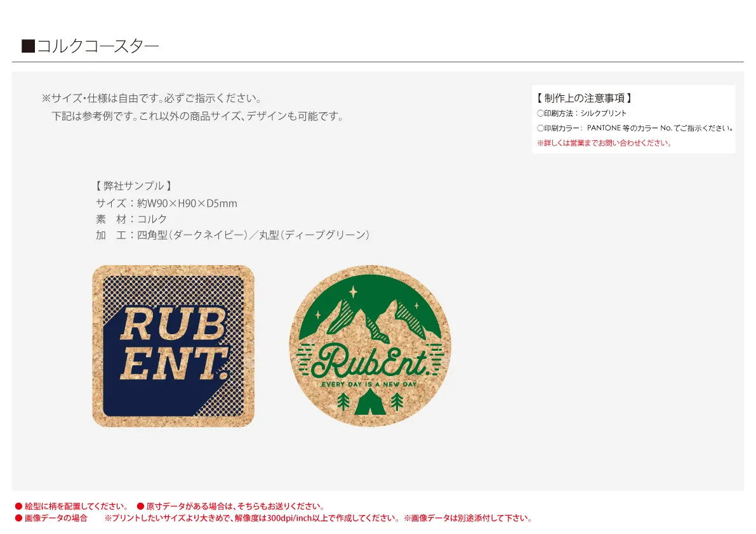Image resolution: width=756 pixels, height=534 pixels.
Task: Click the サイズ：約W90×H90×D5mm specification line
Action: pos(166,203)
